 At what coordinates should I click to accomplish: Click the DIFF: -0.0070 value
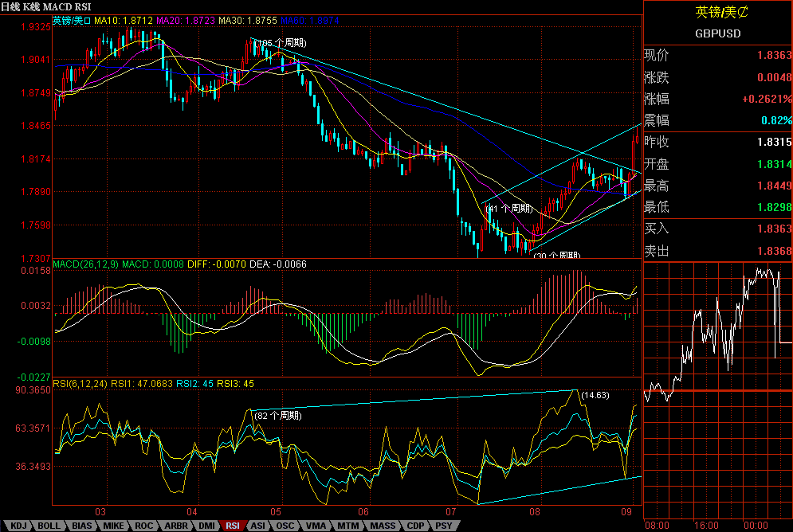point(217,264)
